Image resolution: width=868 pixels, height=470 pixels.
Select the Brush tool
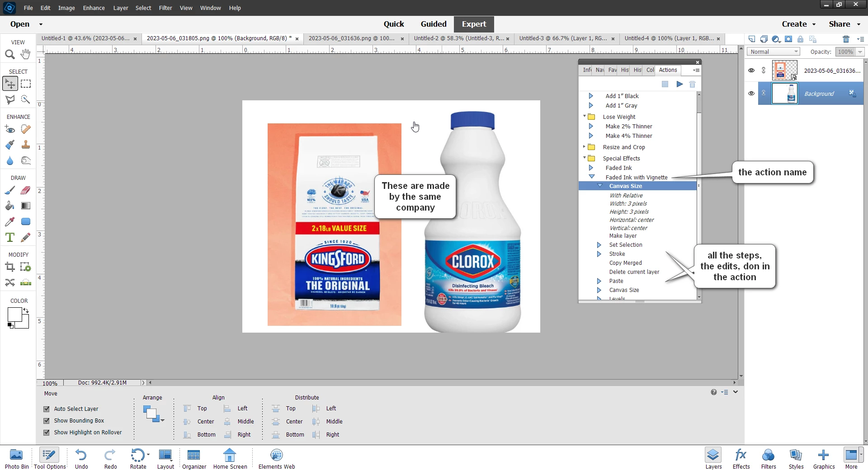point(9,190)
